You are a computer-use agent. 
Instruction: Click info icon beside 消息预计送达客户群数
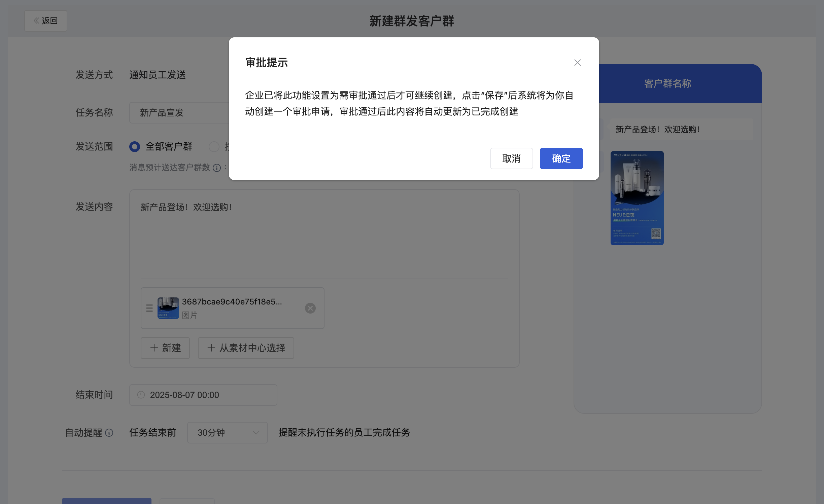coord(217,168)
